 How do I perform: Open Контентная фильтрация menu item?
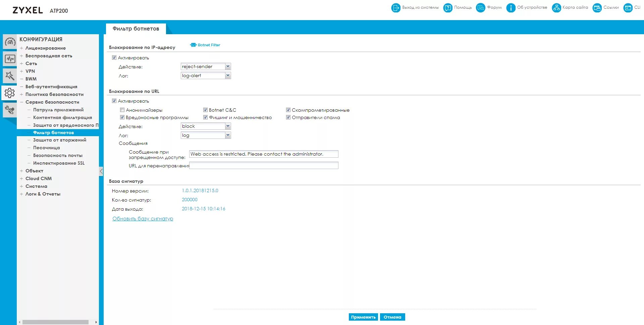62,117
